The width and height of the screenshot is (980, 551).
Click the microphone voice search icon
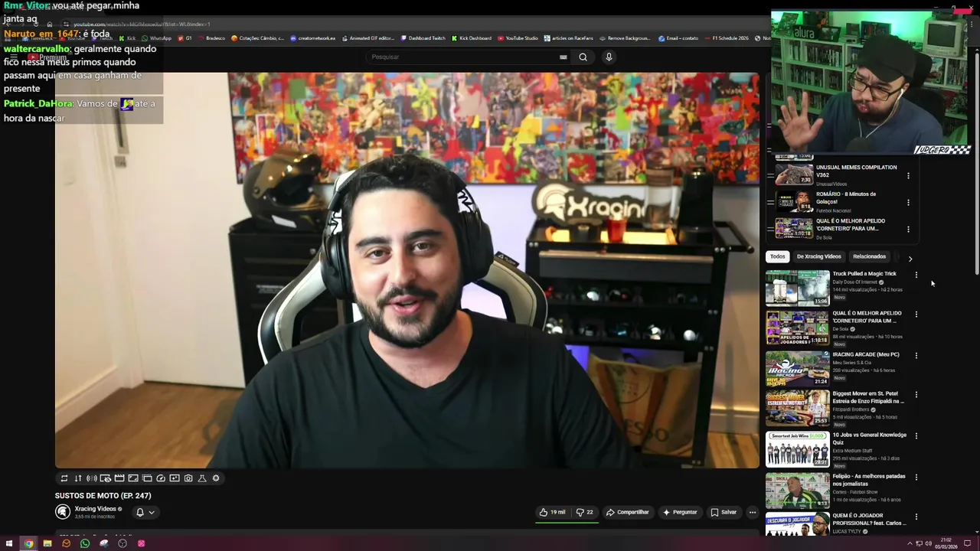(x=609, y=57)
